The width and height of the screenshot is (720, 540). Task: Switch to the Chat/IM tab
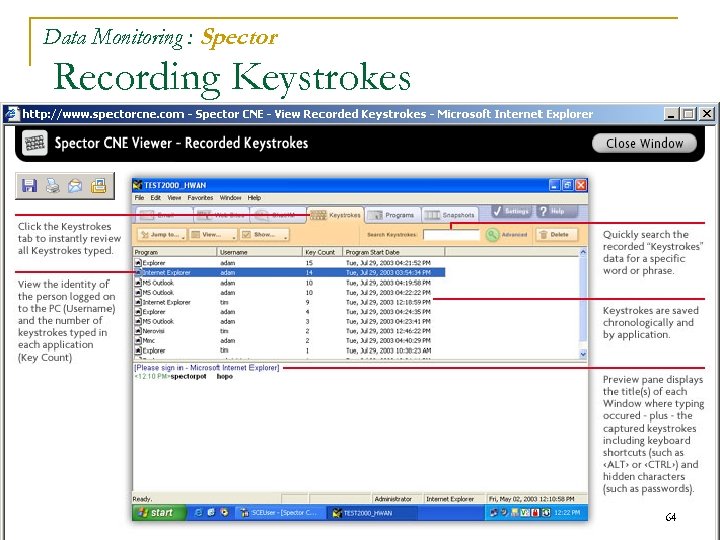(278, 215)
